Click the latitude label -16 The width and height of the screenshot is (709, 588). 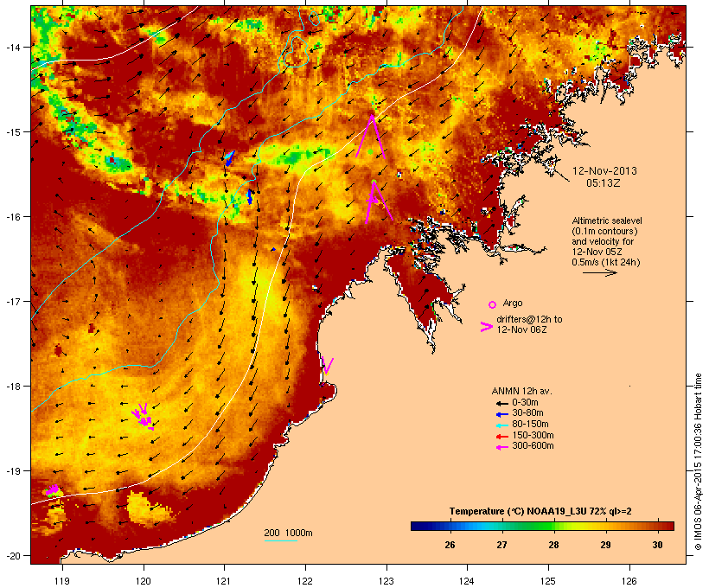[x=12, y=217]
